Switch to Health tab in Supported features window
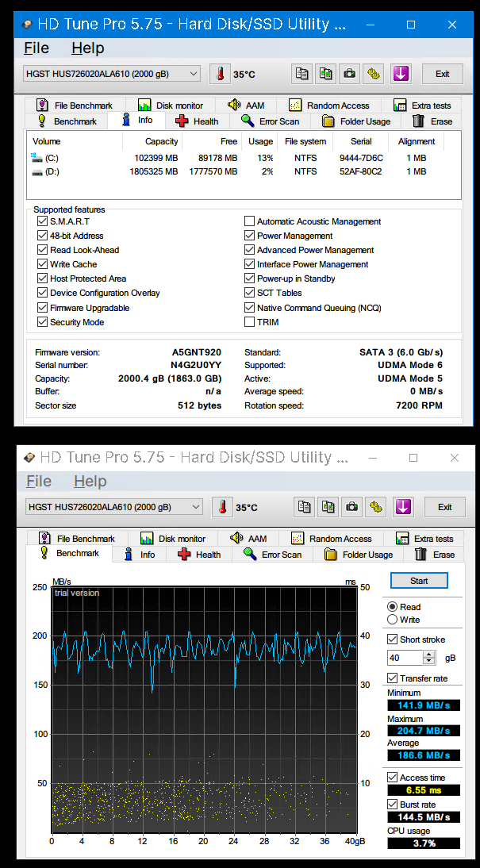Screen dimensions: 480x868 click(197, 121)
